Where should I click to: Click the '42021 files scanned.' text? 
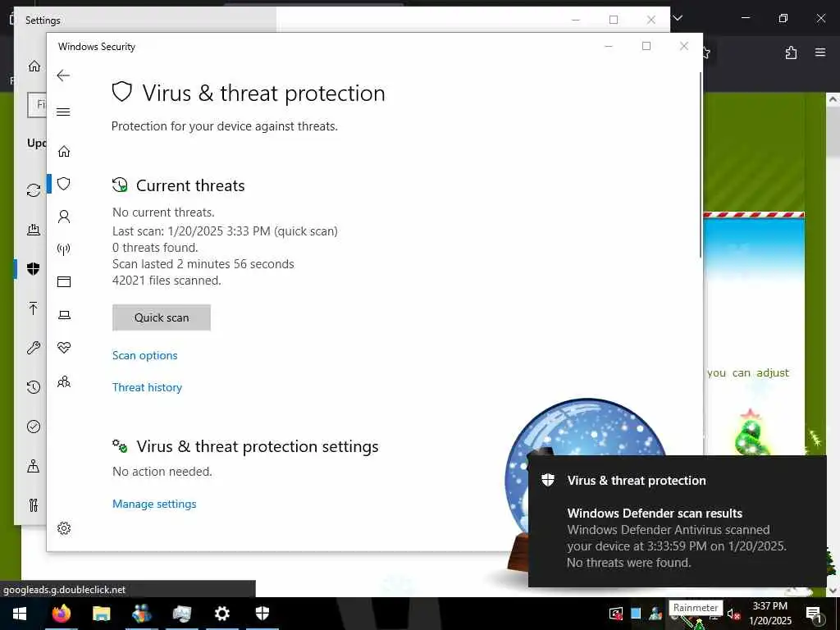click(167, 281)
